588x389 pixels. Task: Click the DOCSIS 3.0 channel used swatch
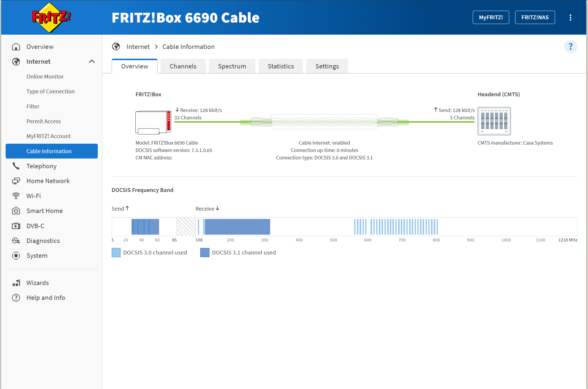116,253
